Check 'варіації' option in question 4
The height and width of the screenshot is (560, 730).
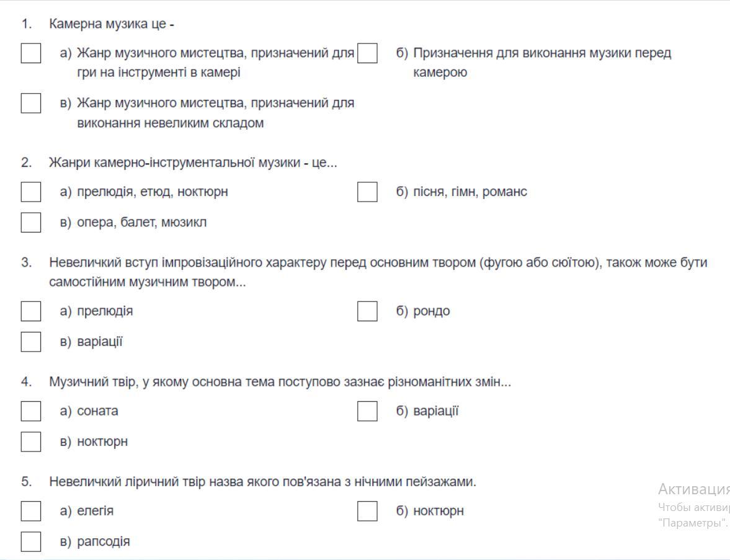(367, 411)
